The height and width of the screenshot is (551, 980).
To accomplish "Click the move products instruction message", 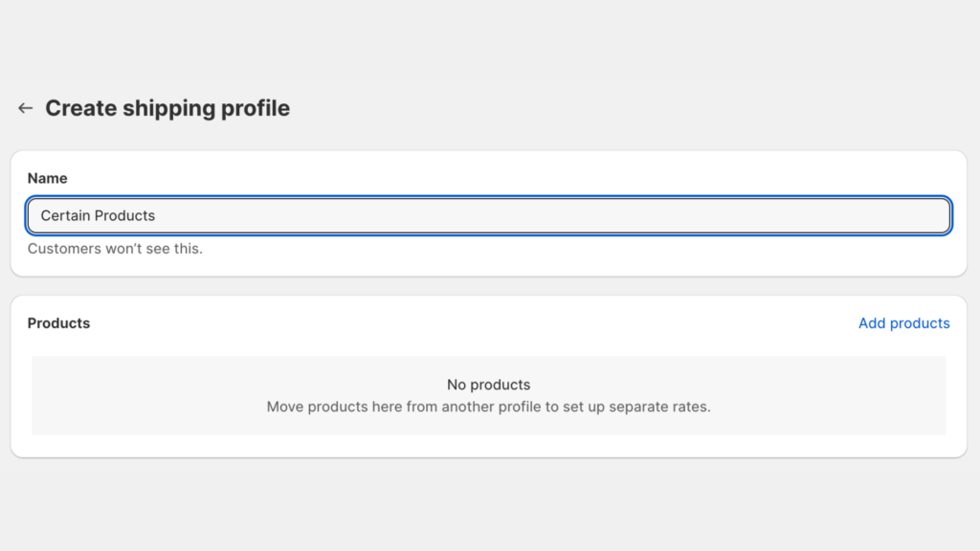I will click(x=489, y=407).
